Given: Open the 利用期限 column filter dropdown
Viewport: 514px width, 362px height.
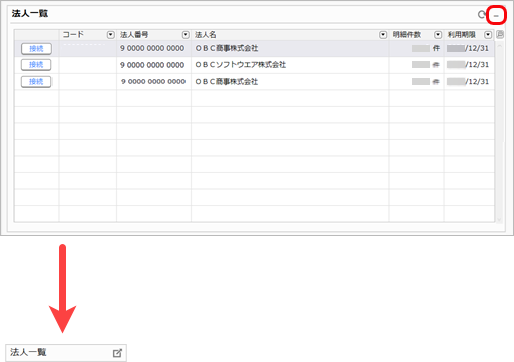Looking at the screenshot, I should coord(488,35).
